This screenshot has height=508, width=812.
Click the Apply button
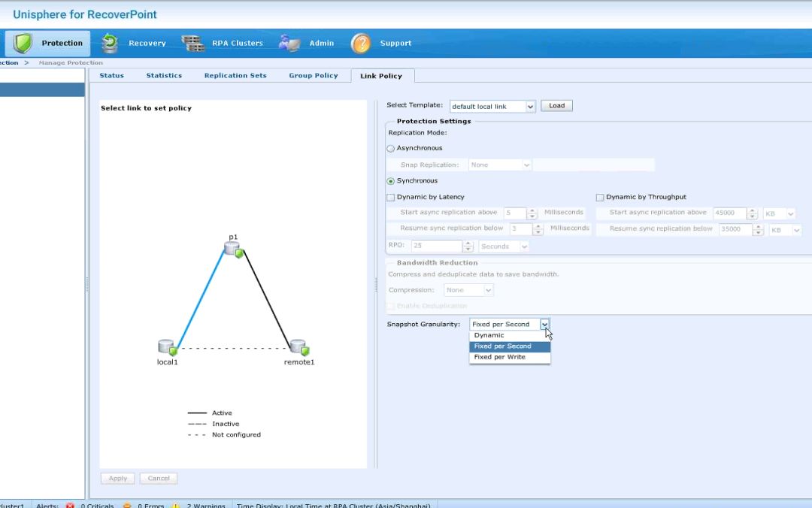[118, 479]
